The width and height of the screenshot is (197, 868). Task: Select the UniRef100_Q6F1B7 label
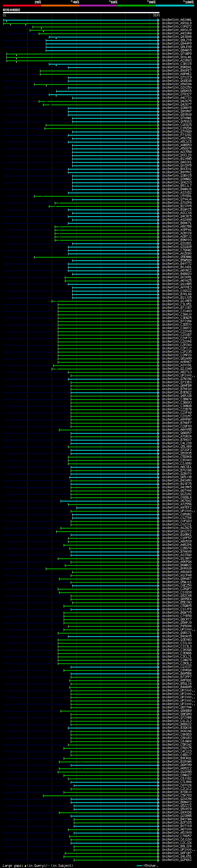(x=176, y=853)
